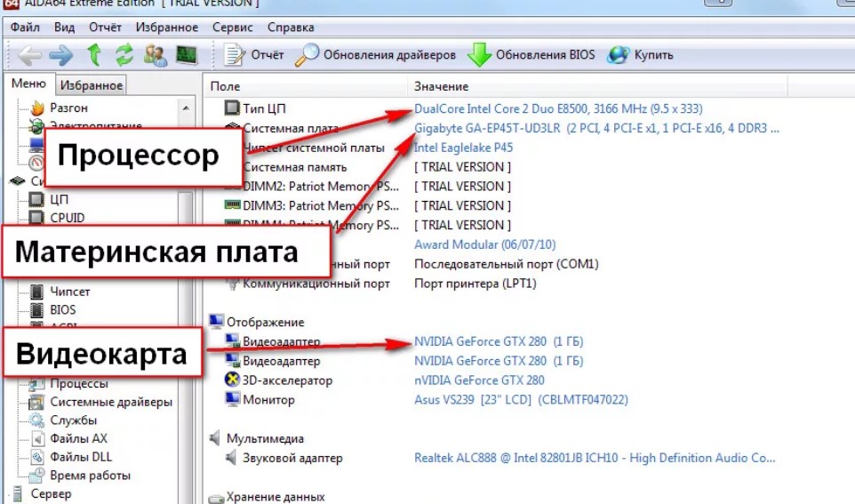This screenshot has height=504, width=855.
Task: Select Процессы in the tree
Action: [x=79, y=383]
